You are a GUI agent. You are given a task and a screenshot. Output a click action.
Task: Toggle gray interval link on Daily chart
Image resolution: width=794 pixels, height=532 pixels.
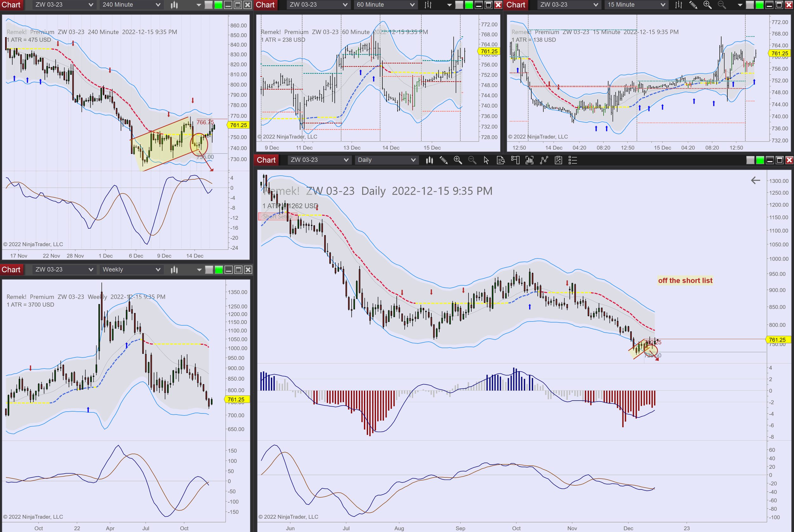(x=750, y=160)
